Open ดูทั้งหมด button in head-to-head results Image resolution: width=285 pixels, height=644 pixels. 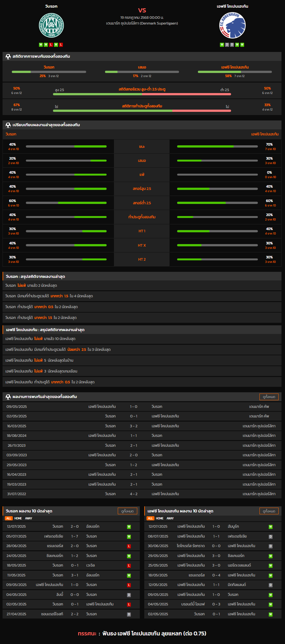[x=269, y=397]
